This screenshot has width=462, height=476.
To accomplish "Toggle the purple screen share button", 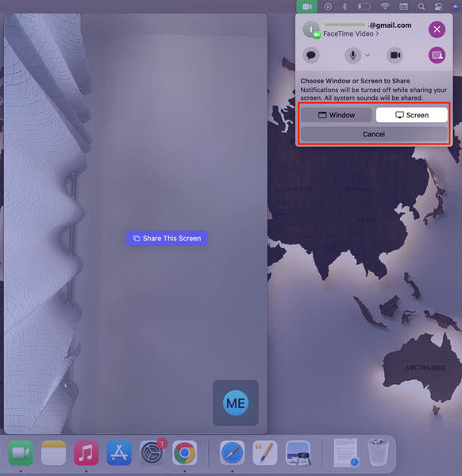I will pyautogui.click(x=437, y=56).
